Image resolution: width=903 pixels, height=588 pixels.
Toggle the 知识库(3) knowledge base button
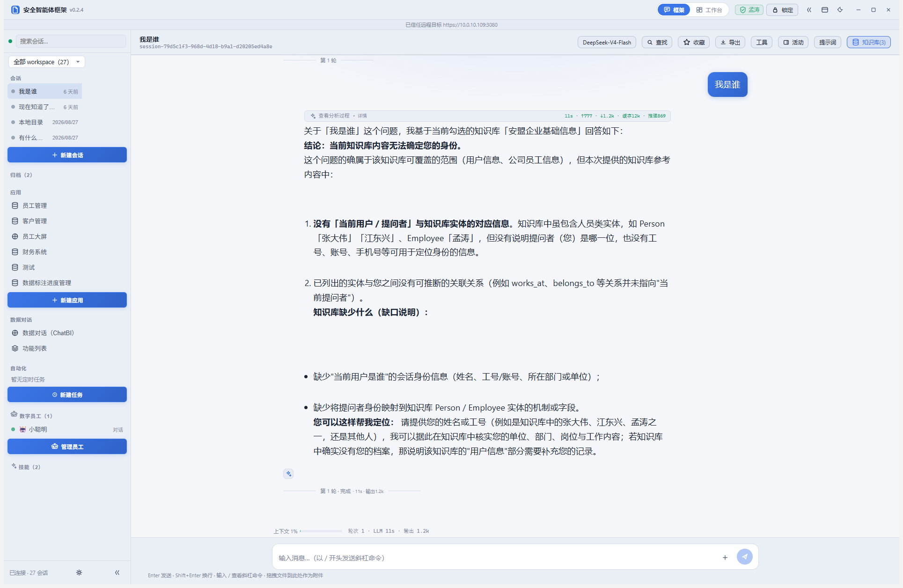869,42
